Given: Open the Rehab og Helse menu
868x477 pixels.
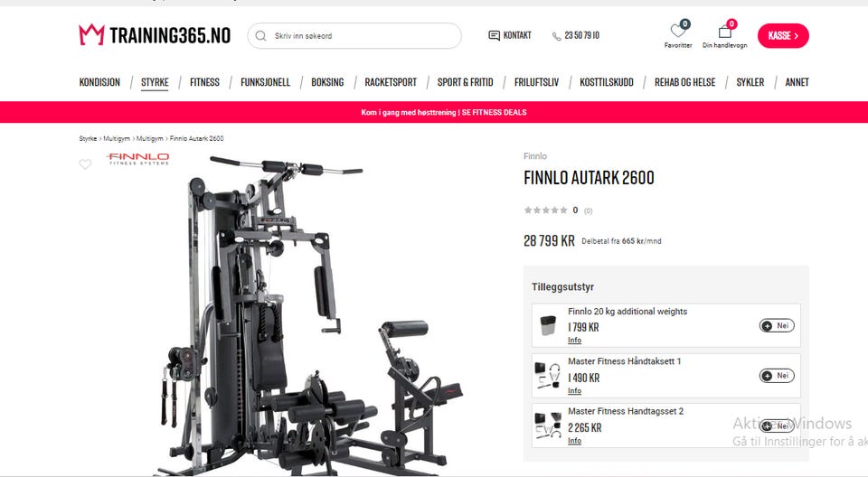Looking at the screenshot, I should (x=684, y=82).
